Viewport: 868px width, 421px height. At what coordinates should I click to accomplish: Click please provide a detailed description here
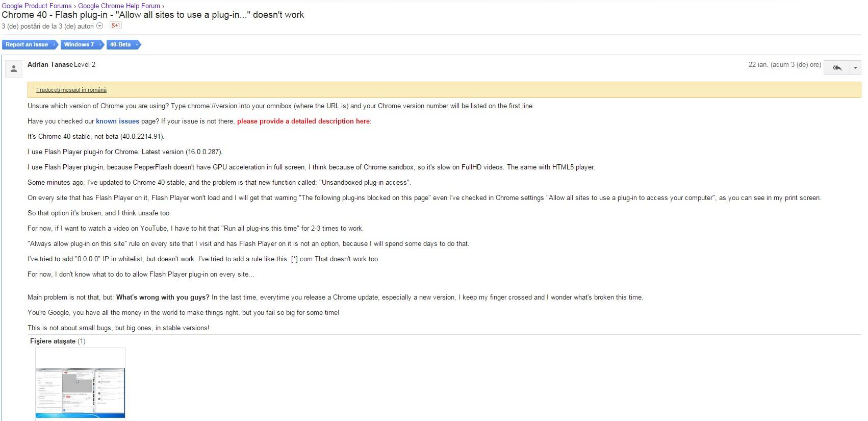[x=303, y=121]
